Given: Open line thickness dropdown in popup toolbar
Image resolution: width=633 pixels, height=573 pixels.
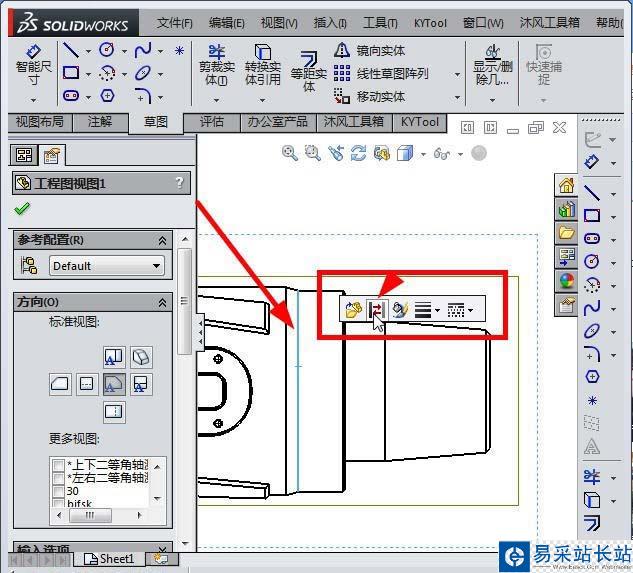Looking at the screenshot, I should coord(438,311).
